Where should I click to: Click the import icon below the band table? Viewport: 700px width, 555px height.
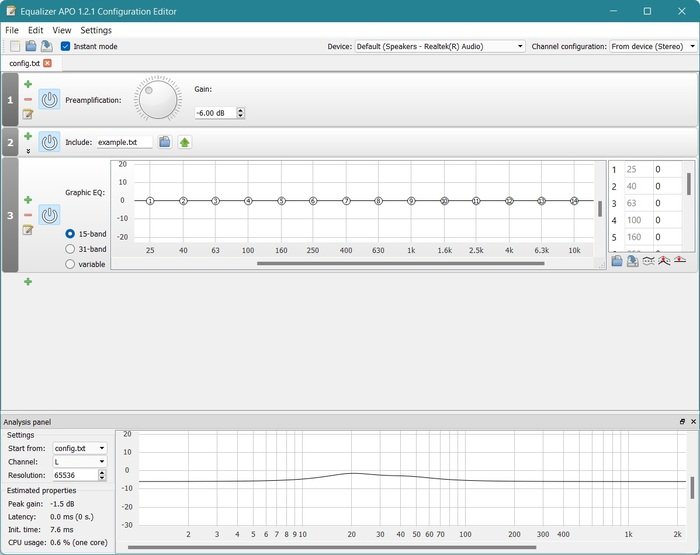point(618,261)
